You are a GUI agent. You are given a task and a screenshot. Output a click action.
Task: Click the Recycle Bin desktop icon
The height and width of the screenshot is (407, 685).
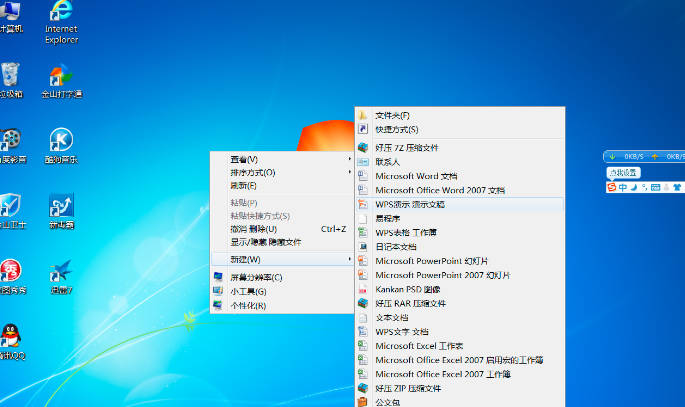[11, 76]
